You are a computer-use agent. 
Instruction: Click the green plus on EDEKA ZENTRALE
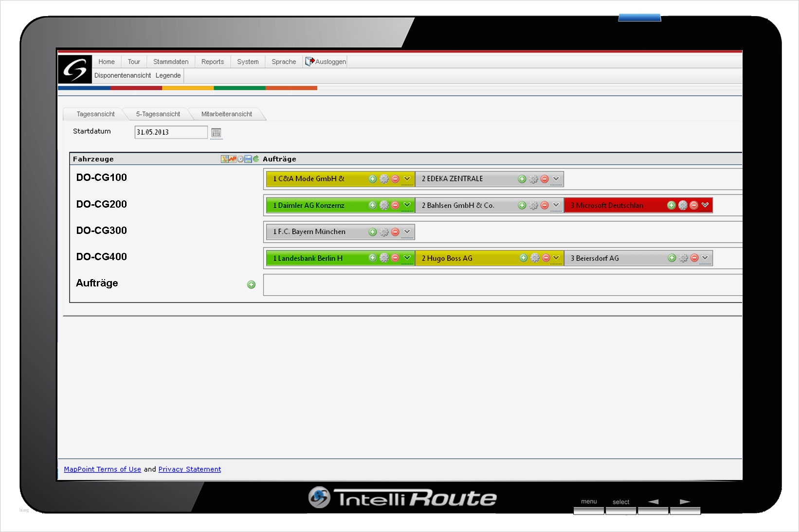pos(522,179)
